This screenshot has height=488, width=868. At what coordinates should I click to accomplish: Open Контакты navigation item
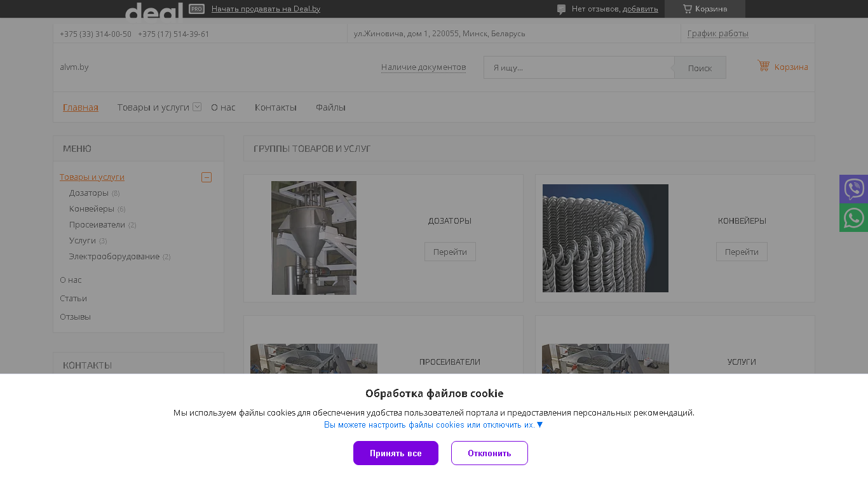(276, 107)
